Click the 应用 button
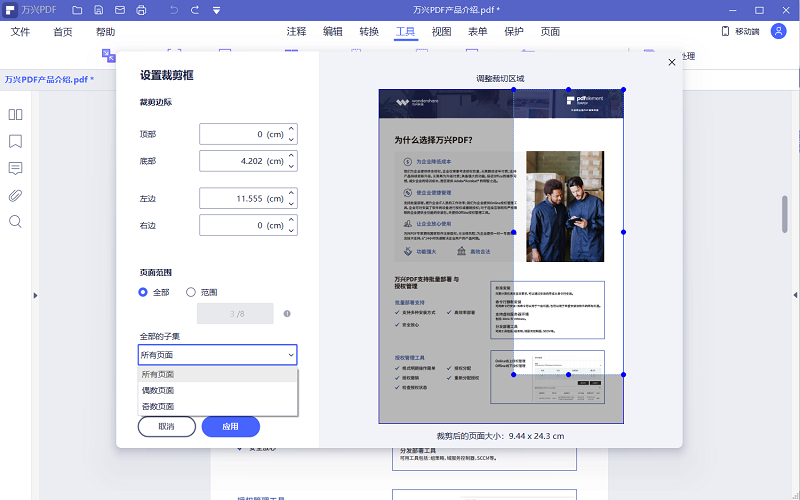This screenshot has width=800, height=500. 231,427
